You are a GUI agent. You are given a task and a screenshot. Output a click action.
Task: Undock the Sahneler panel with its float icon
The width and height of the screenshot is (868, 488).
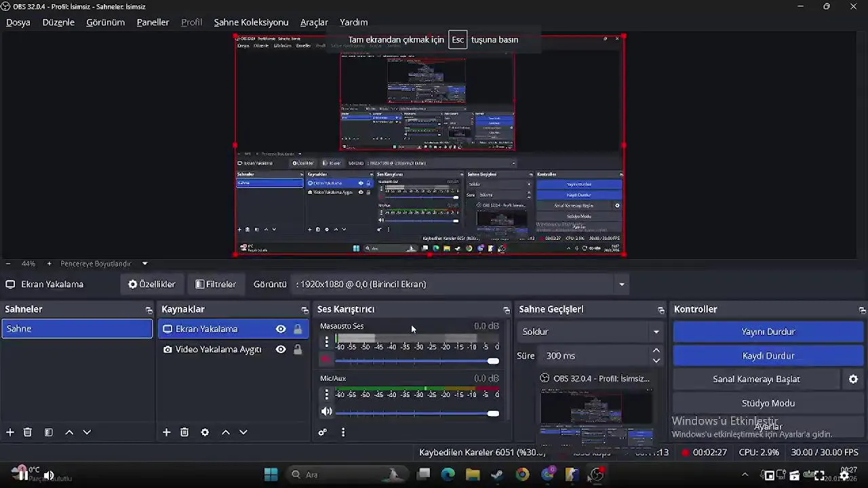click(149, 310)
